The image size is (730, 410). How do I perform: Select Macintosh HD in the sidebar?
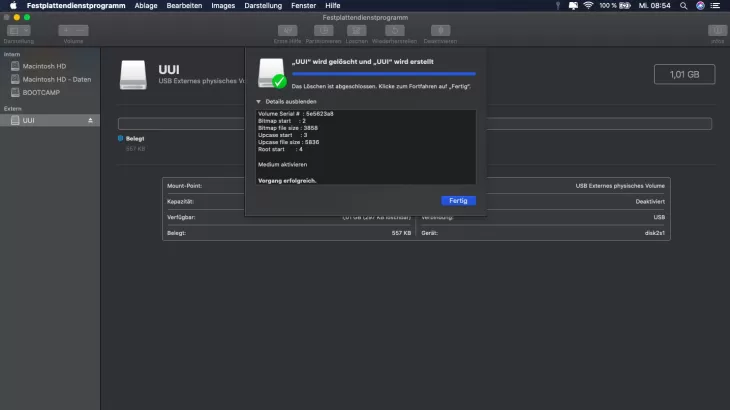click(44, 66)
